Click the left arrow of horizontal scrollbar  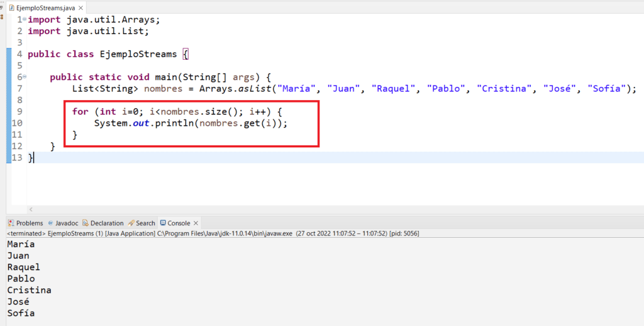coord(31,209)
